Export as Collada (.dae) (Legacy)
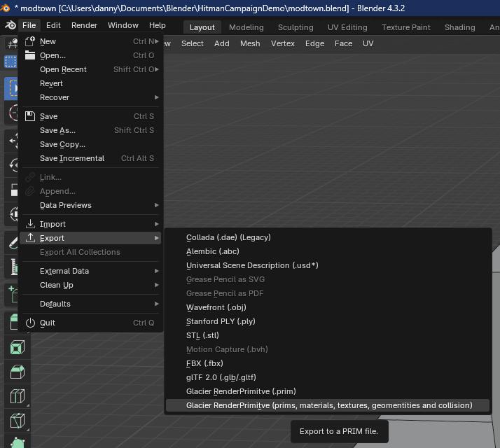Screen dimensions: 500x448 [x=328, y=237]
